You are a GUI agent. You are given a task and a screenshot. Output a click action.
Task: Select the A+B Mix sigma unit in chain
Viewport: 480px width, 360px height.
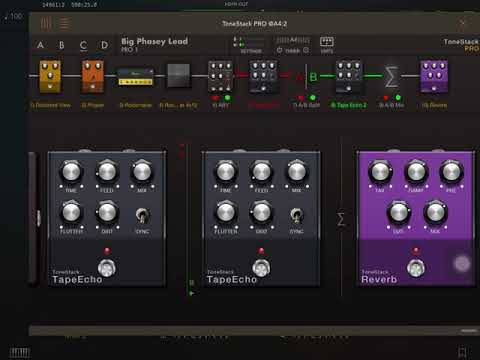[392, 77]
